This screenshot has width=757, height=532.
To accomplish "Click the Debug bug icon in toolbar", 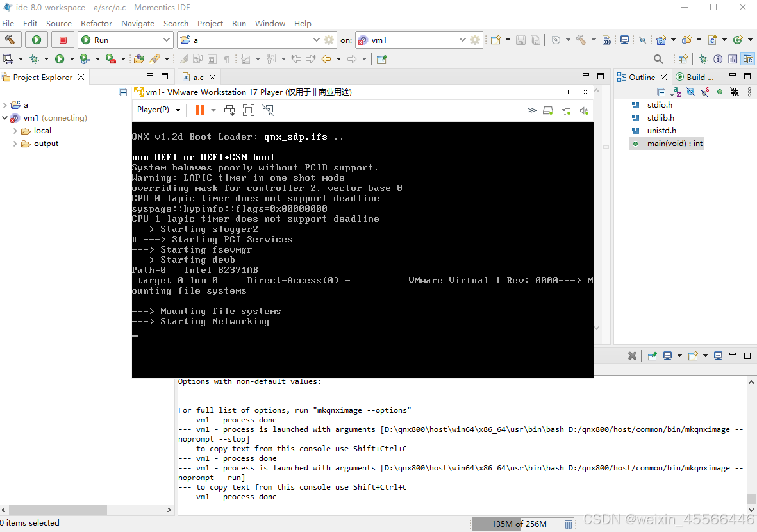I will [x=34, y=59].
